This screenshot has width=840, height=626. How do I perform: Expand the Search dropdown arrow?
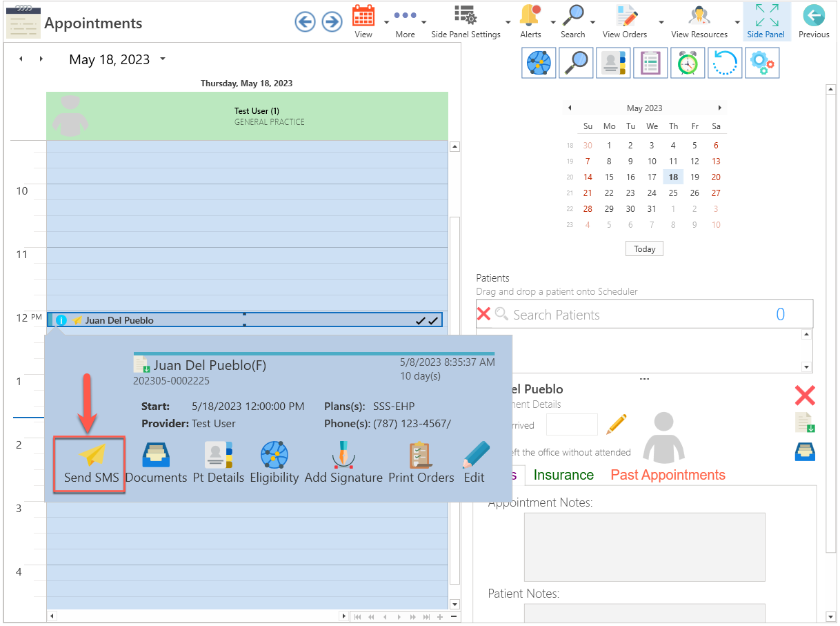click(x=593, y=22)
